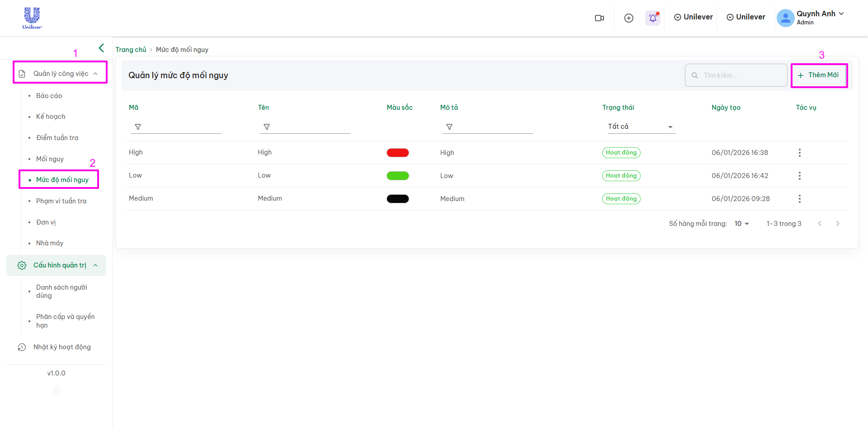This screenshot has height=427, width=868.
Task: Click the Thêm Mới button
Action: pos(819,75)
